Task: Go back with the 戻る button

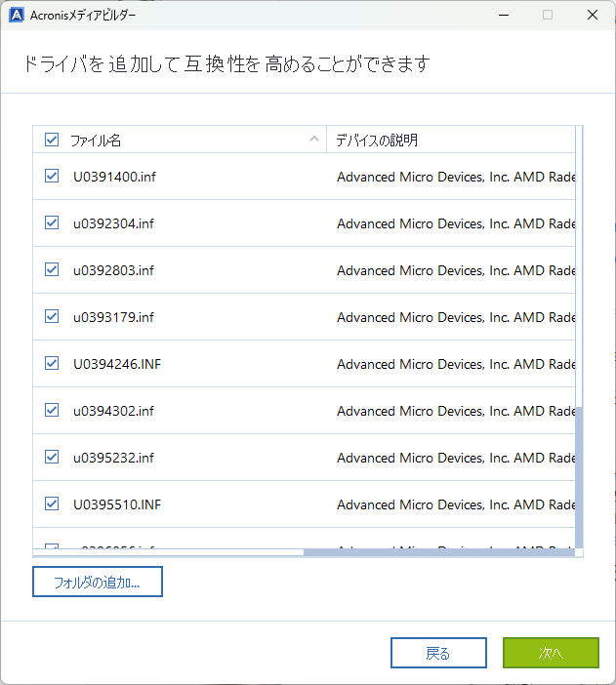Action: pyautogui.click(x=438, y=653)
